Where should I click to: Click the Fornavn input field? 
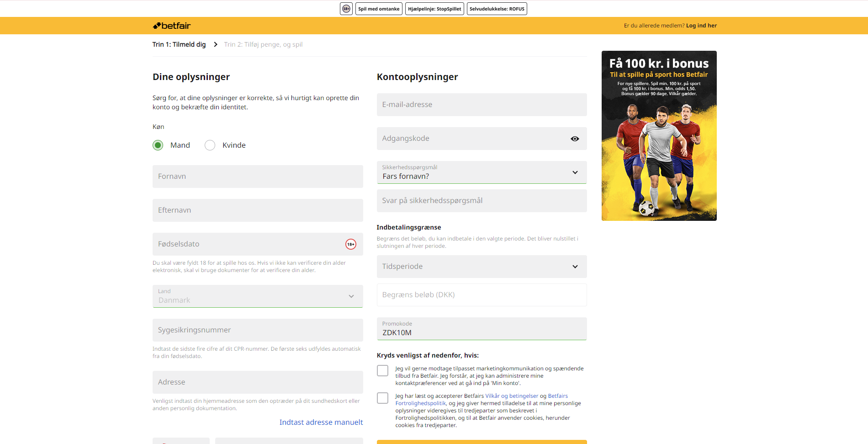click(x=258, y=177)
